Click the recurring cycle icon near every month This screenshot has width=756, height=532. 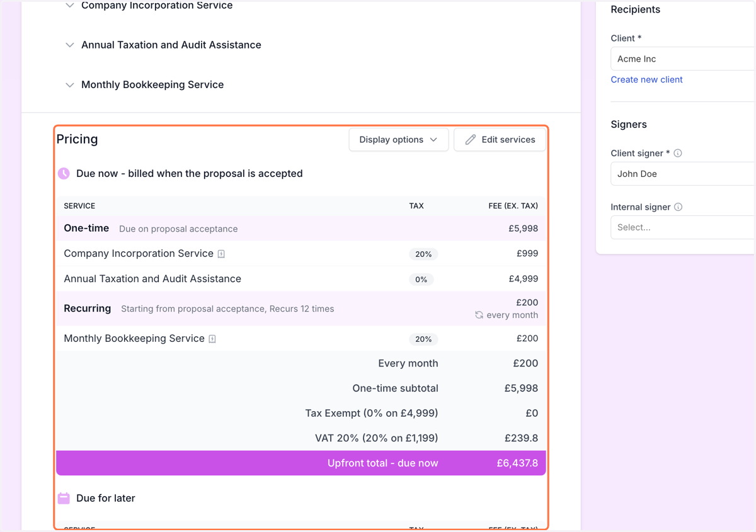coord(479,315)
